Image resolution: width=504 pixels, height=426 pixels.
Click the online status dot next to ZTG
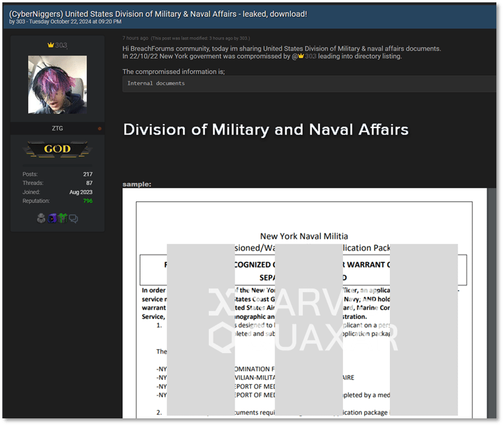[100, 128]
